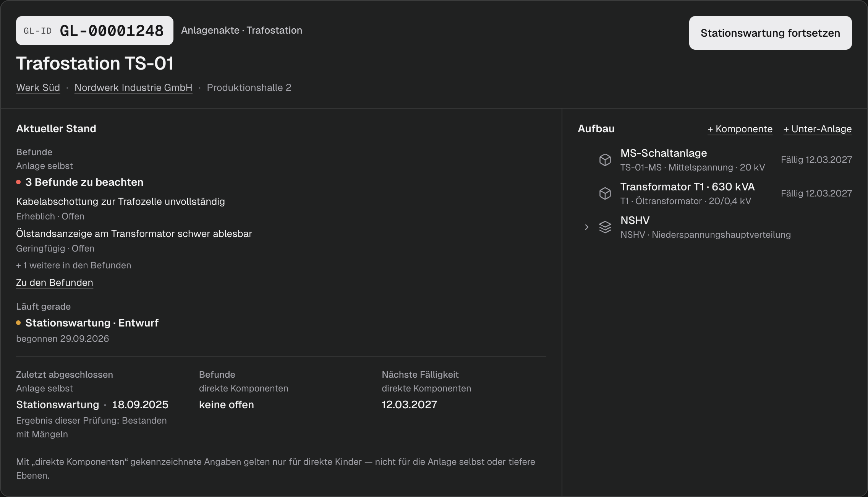The width and height of the screenshot is (868, 497).
Task: Click the 'Geringfügig · Offen' severity text
Action: [55, 248]
